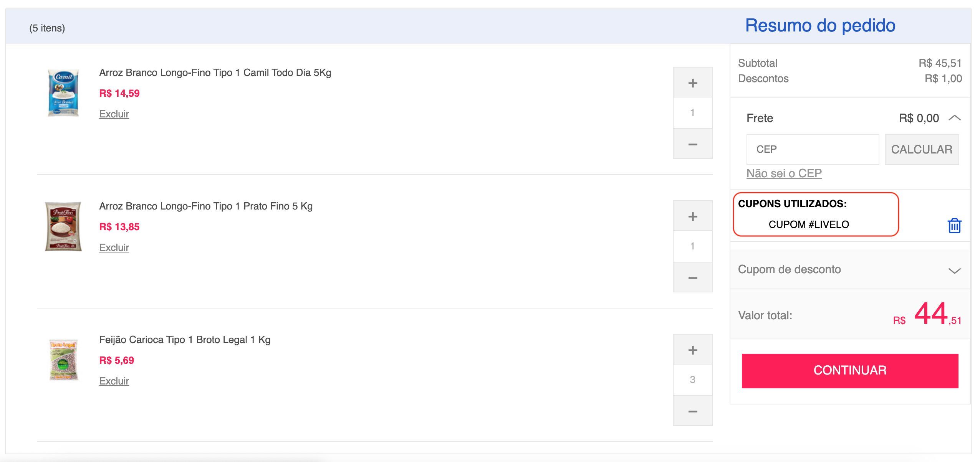980x462 pixels.
Task: Increase quantity of Arroz Prato Fino
Action: coord(693,216)
